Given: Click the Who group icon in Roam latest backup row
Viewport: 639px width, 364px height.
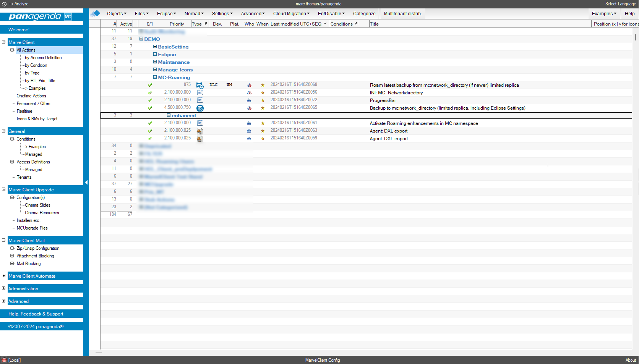Looking at the screenshot, I should pos(249,85).
